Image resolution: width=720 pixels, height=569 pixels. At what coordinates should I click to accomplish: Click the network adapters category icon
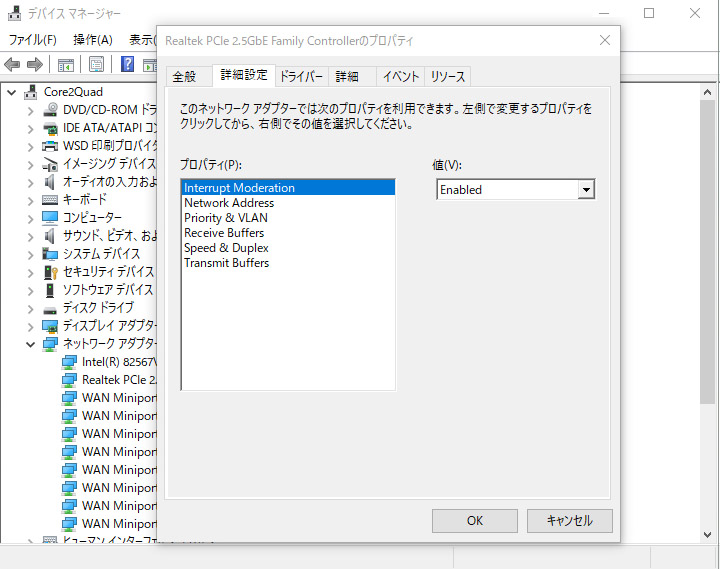pos(50,344)
